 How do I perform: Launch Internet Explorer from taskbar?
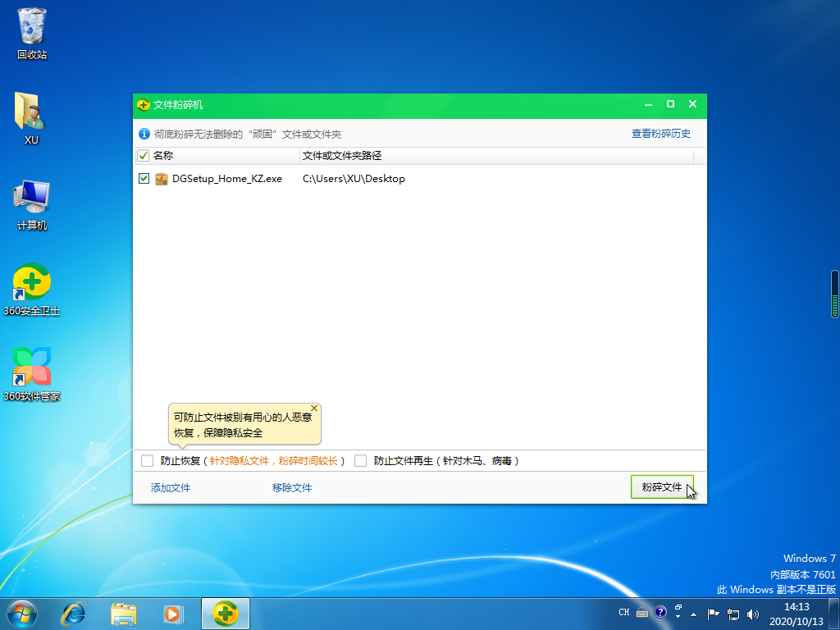point(74,613)
